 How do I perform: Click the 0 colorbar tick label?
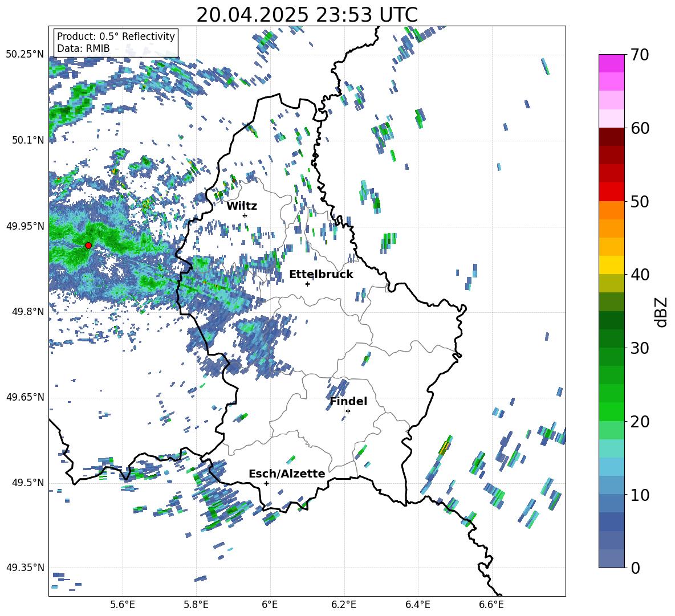635,568
